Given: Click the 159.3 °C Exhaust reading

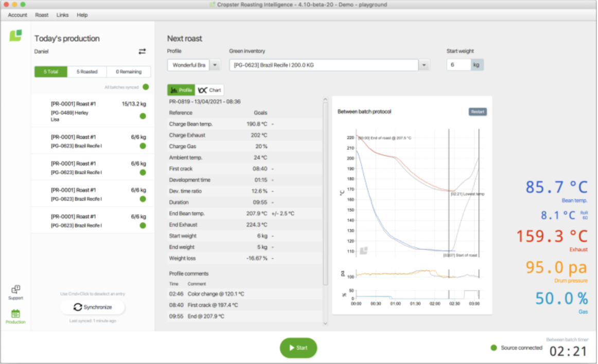Looking at the screenshot, I should tap(552, 236).
